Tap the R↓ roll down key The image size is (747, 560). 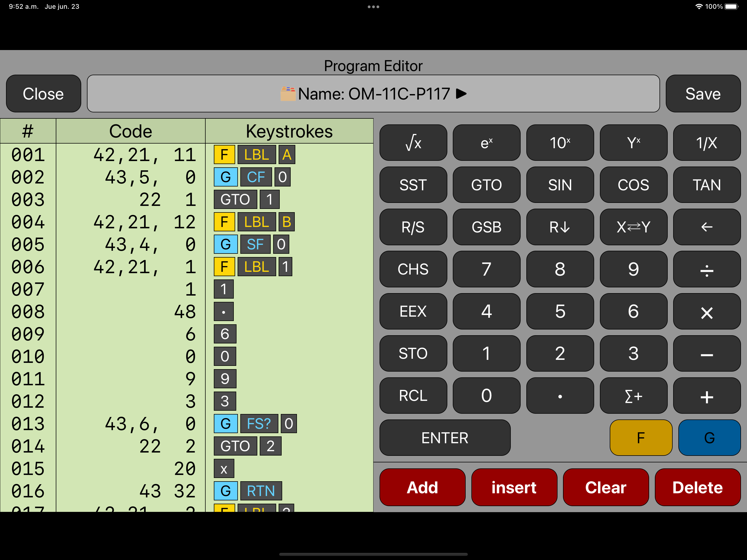click(560, 227)
